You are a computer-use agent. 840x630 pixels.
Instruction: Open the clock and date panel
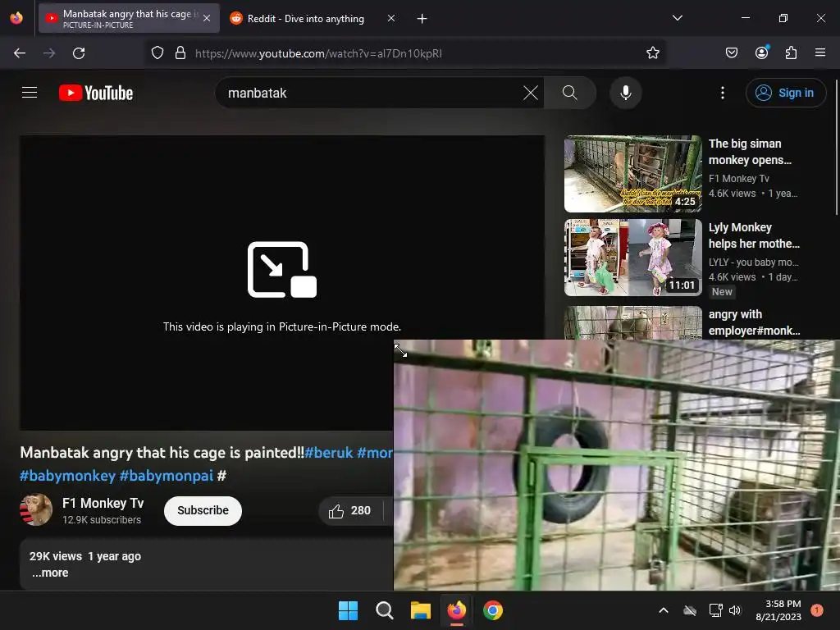(x=778, y=610)
